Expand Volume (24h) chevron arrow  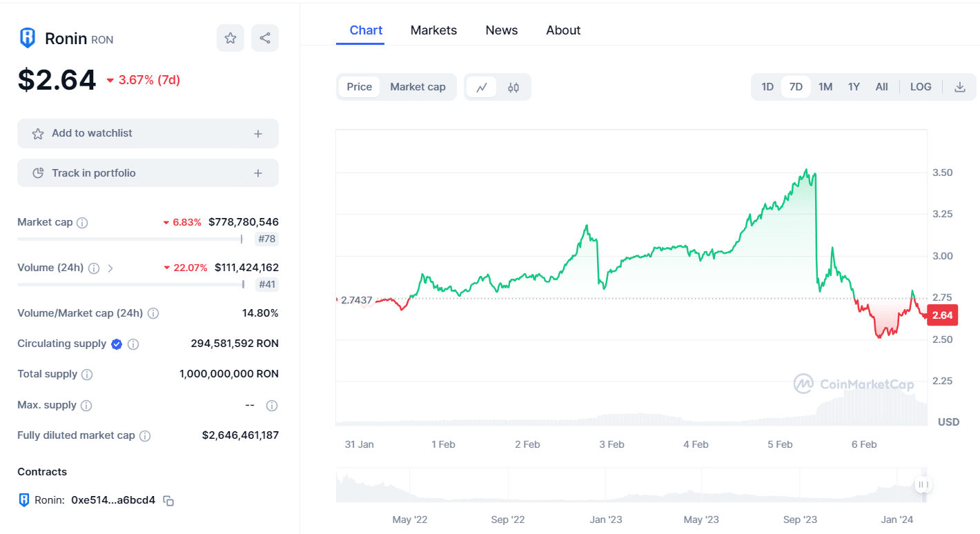pyautogui.click(x=110, y=268)
